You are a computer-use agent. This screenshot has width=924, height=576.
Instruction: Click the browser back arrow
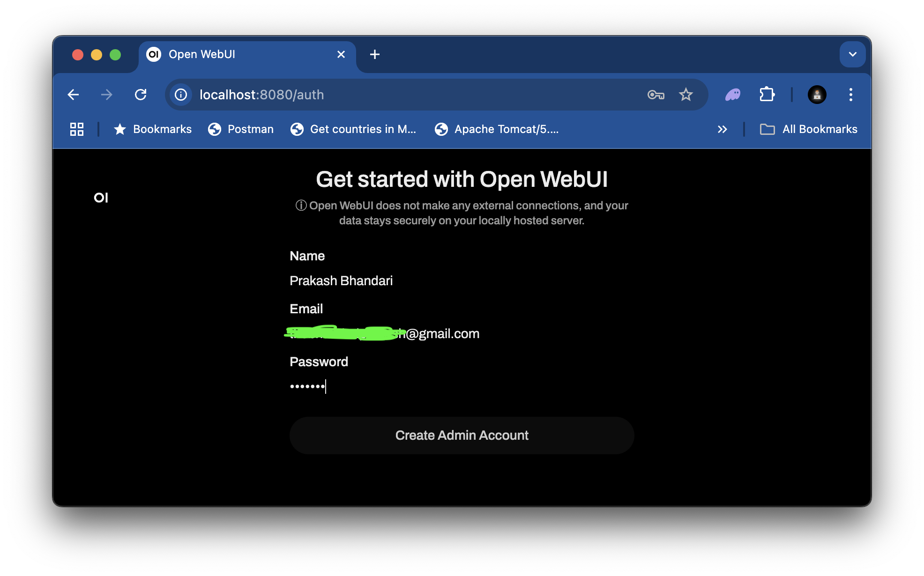point(73,95)
